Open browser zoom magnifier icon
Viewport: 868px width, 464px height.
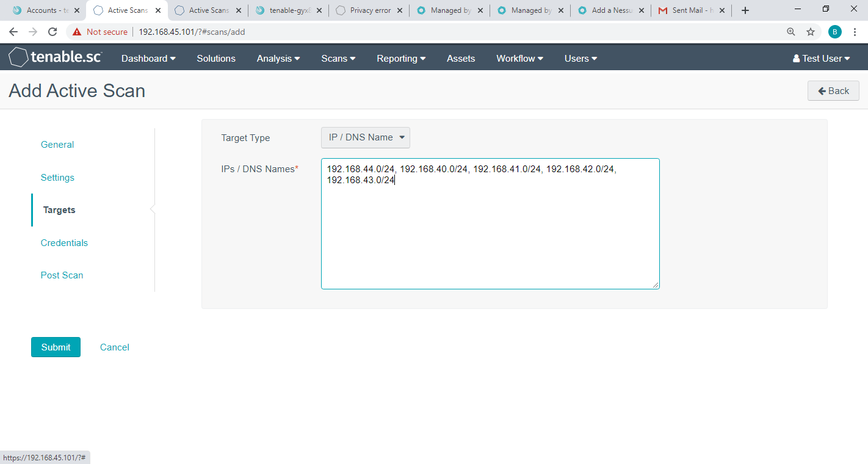[791, 32]
